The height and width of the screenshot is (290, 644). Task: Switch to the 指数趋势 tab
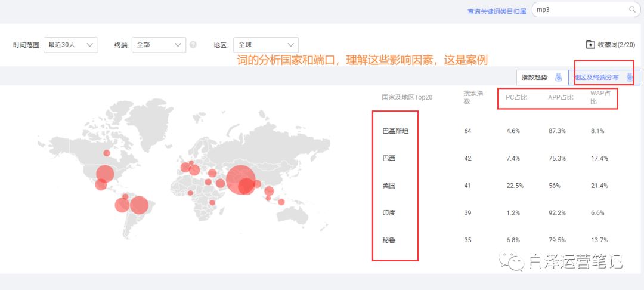[x=542, y=77]
